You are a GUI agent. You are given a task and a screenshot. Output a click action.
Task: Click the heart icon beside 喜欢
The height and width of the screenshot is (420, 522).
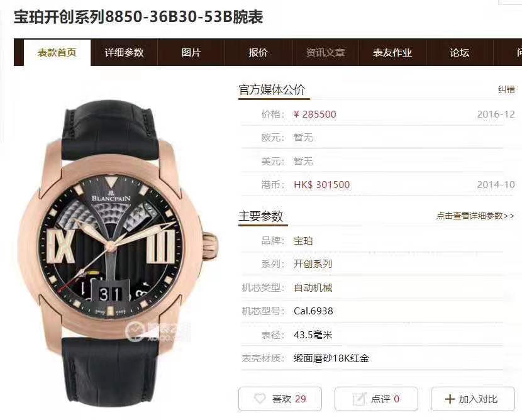click(x=259, y=399)
